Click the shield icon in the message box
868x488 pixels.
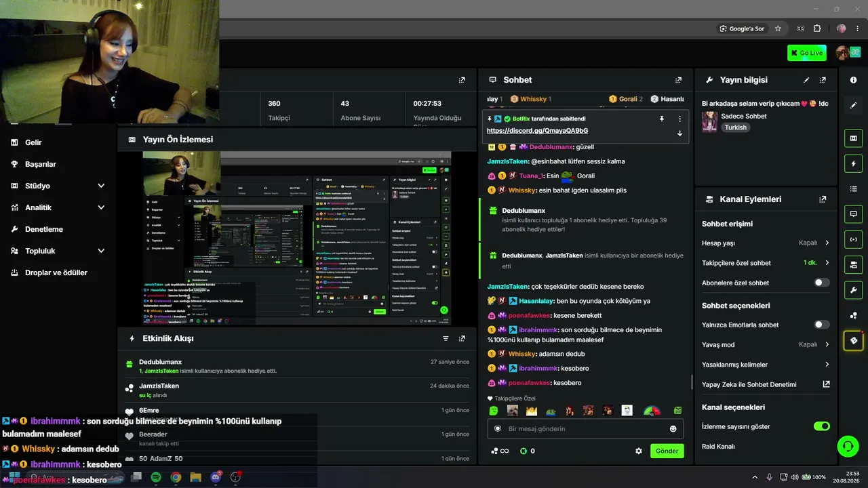[498, 428]
